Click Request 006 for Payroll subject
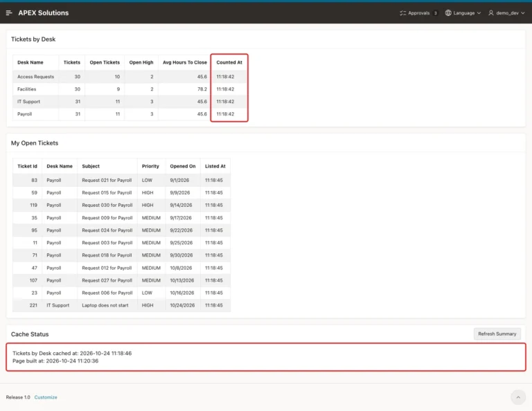This screenshot has height=411, width=532. [x=107, y=293]
